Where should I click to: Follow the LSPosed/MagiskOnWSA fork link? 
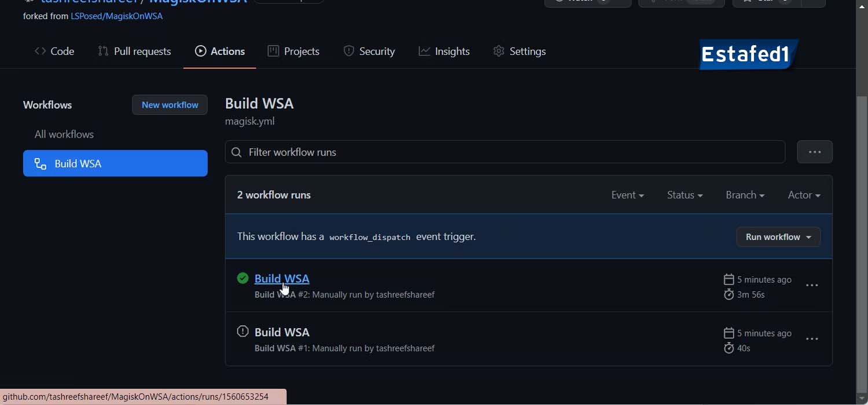coord(116,16)
